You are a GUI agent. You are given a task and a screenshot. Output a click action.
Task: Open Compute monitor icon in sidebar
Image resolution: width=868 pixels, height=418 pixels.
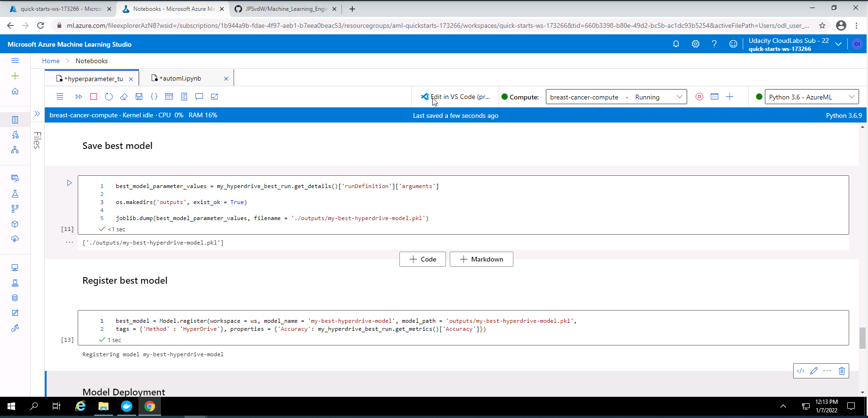15,268
